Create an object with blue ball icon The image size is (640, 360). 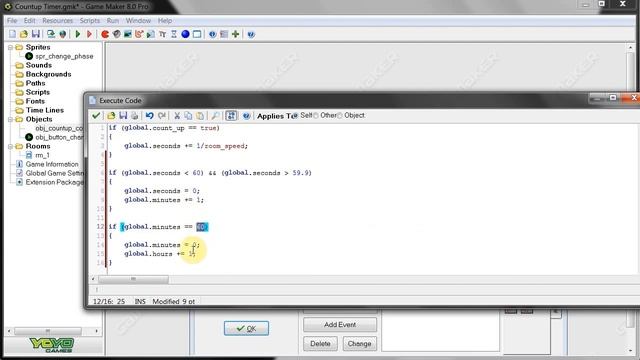click(185, 34)
